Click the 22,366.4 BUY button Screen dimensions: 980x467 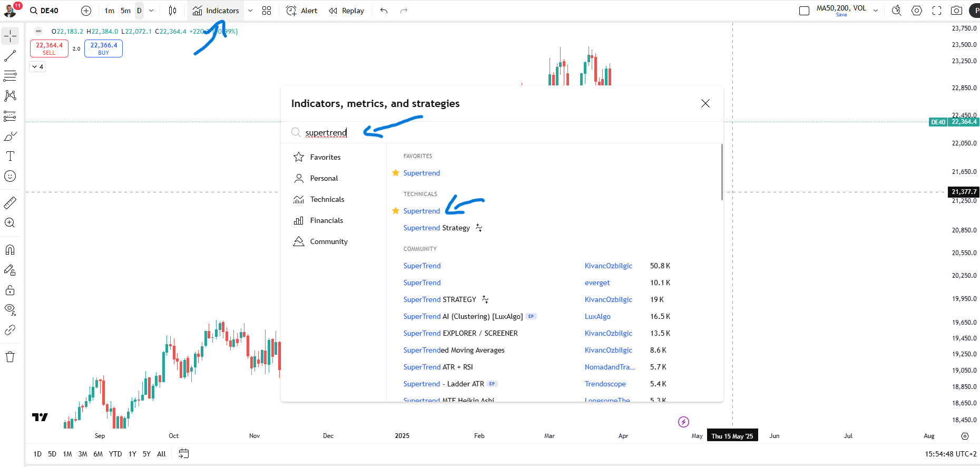pyautogui.click(x=104, y=48)
